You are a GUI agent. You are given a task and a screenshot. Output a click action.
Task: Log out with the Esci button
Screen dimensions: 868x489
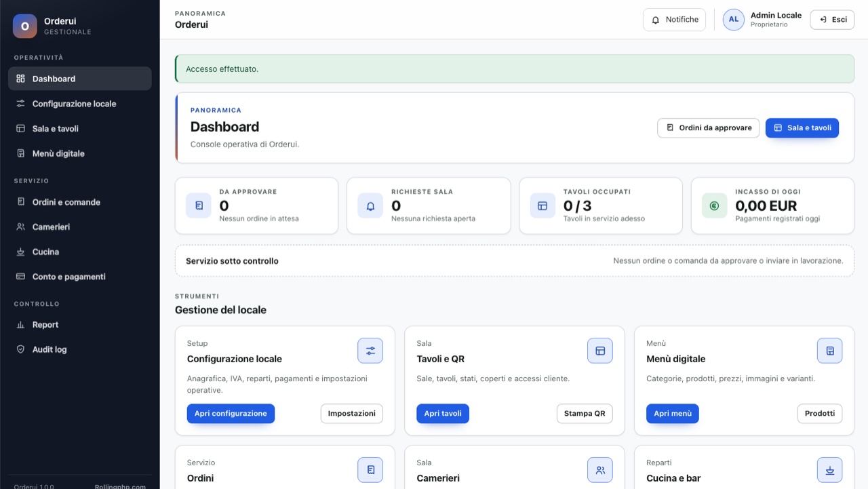click(832, 20)
